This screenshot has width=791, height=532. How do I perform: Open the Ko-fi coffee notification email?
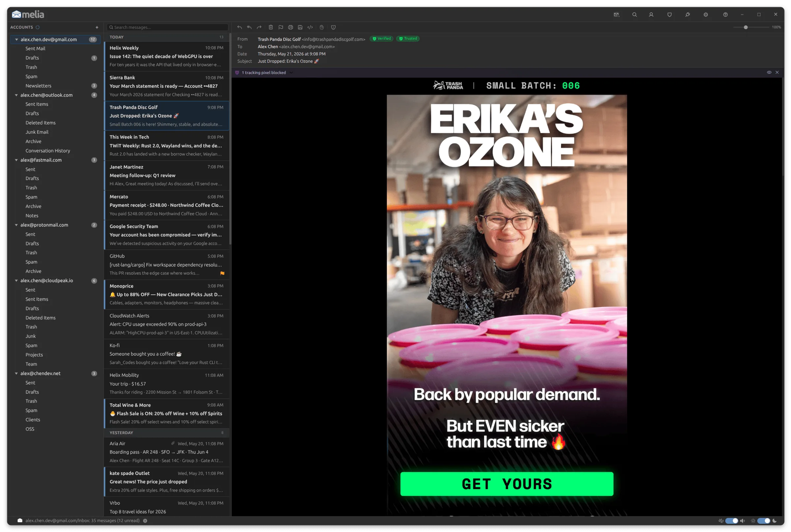tap(166, 354)
